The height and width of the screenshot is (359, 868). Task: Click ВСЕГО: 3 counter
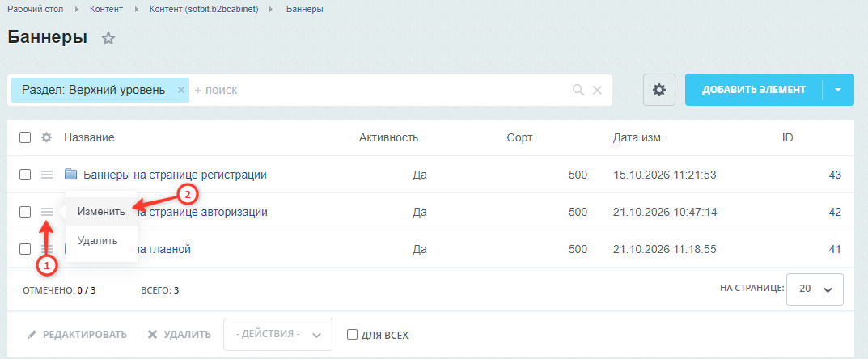pyautogui.click(x=160, y=289)
